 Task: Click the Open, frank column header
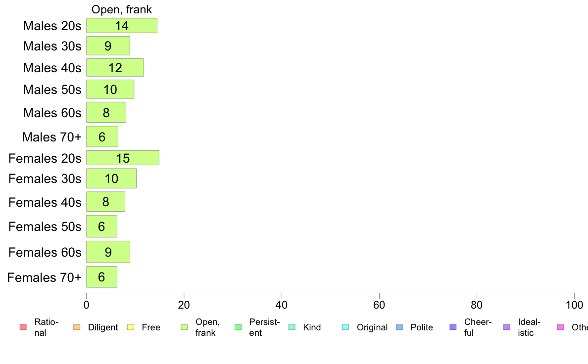122,9
